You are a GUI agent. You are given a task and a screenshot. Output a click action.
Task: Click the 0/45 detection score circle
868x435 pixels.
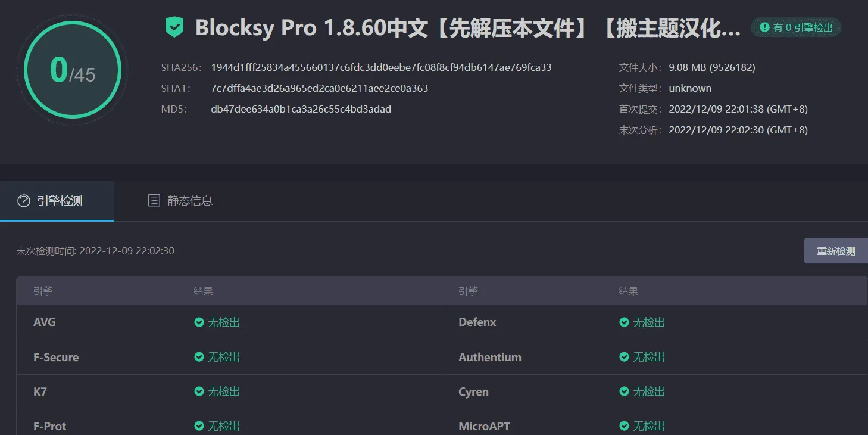pos(73,70)
